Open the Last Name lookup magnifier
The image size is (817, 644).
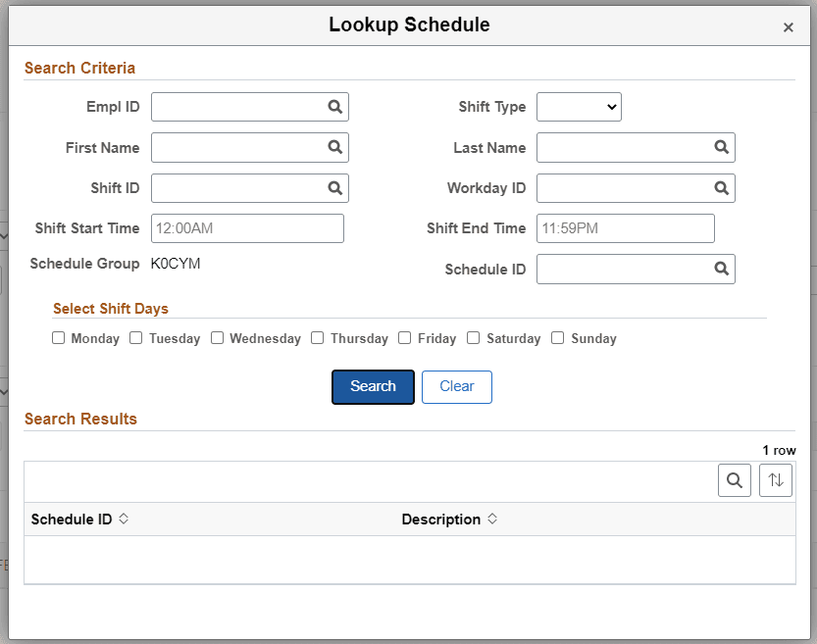[721, 147]
